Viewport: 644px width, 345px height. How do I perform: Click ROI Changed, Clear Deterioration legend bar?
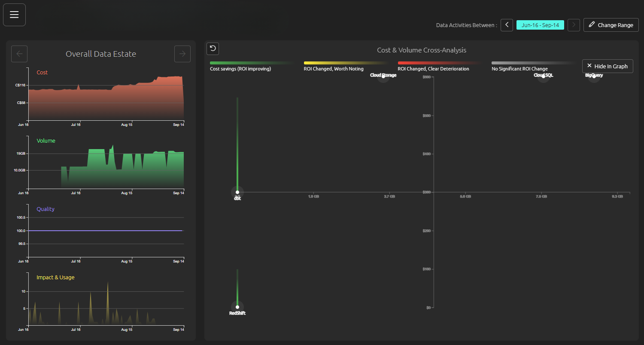[440, 63]
